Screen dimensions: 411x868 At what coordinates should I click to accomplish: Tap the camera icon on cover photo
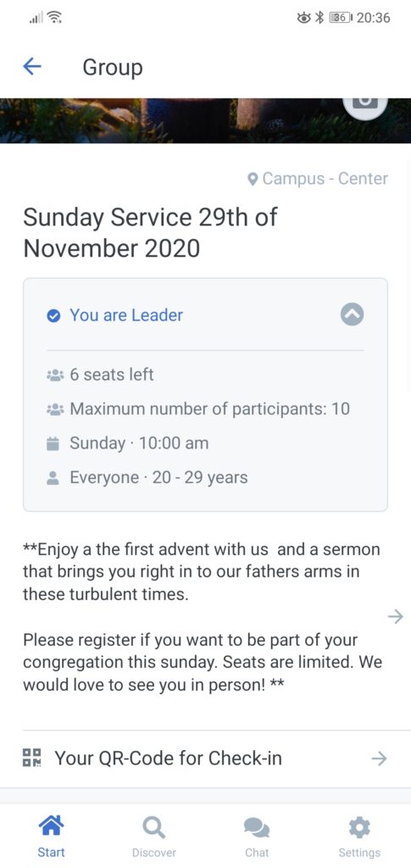[x=364, y=103]
